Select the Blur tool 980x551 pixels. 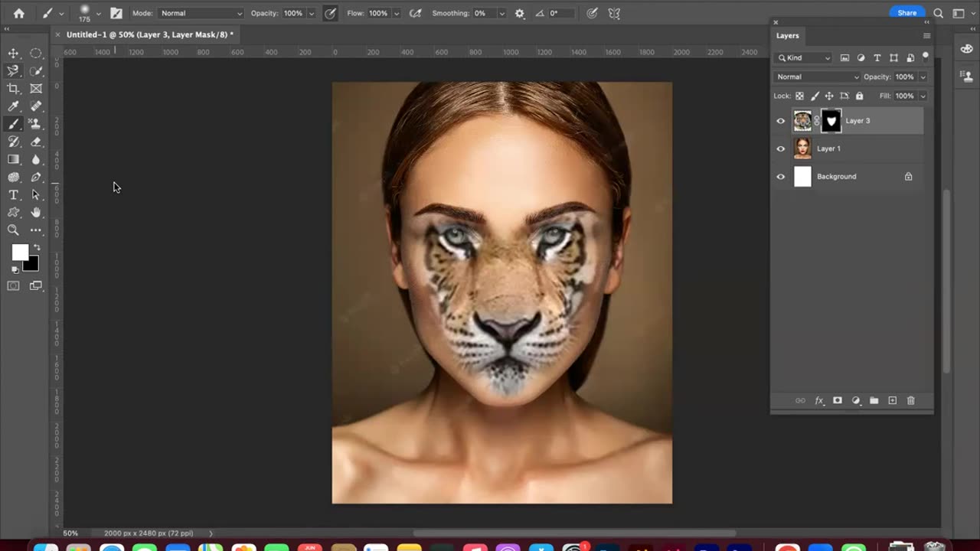pyautogui.click(x=36, y=159)
